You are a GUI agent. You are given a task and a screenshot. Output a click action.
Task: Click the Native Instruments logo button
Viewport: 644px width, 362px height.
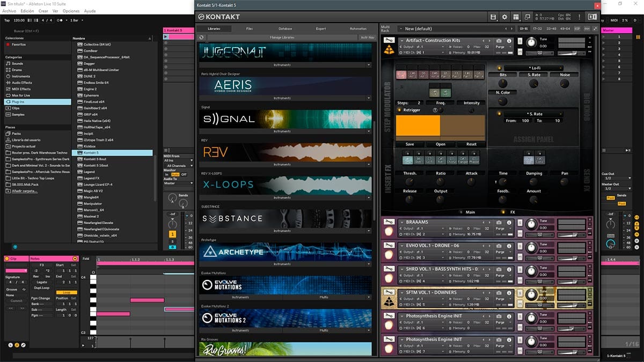click(x=592, y=17)
